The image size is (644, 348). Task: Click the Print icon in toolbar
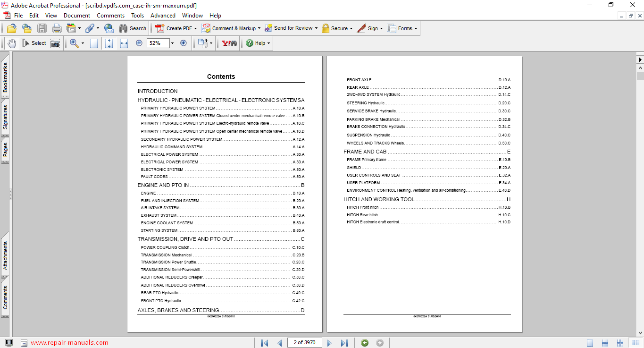57,28
